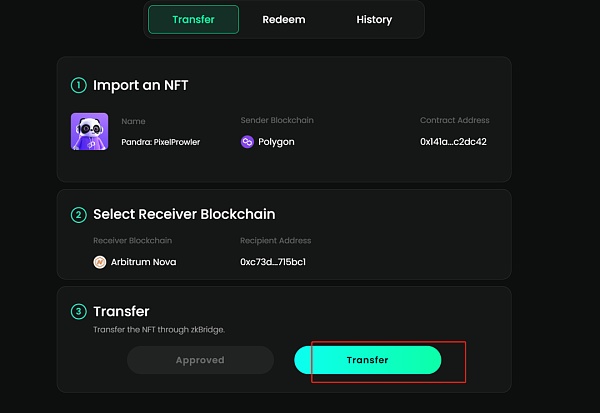Image resolution: width=600 pixels, height=413 pixels.
Task: Click the recipient address 0xc73d...715bc1
Action: [x=273, y=262]
